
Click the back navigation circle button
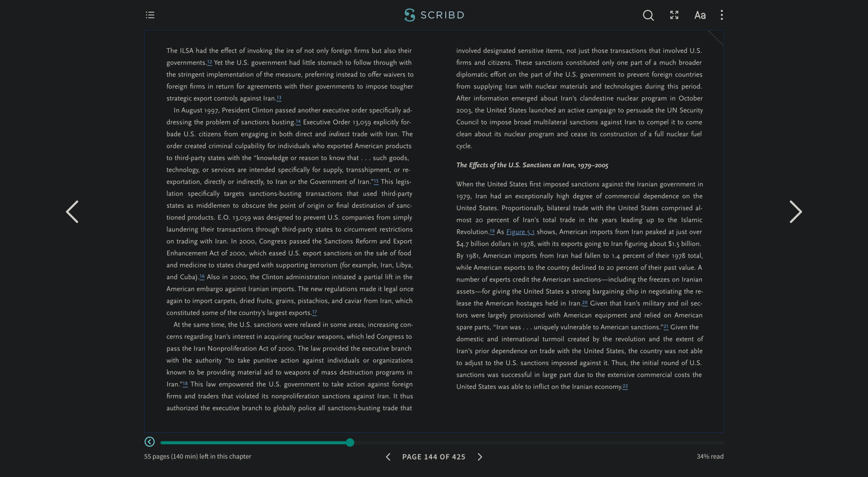150,442
